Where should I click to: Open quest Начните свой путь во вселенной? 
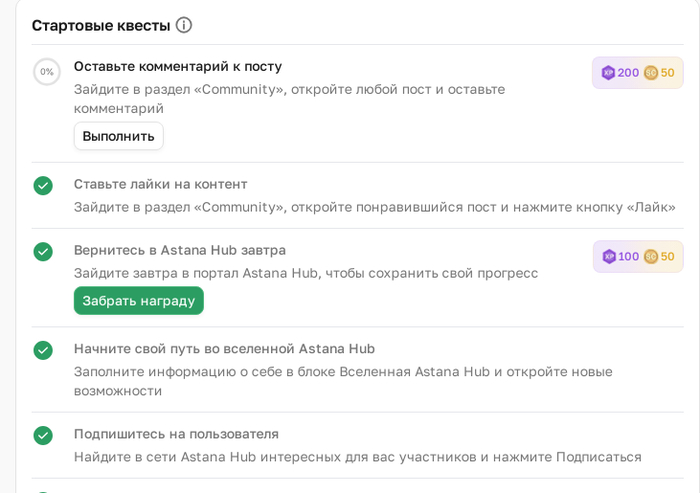tap(224, 348)
